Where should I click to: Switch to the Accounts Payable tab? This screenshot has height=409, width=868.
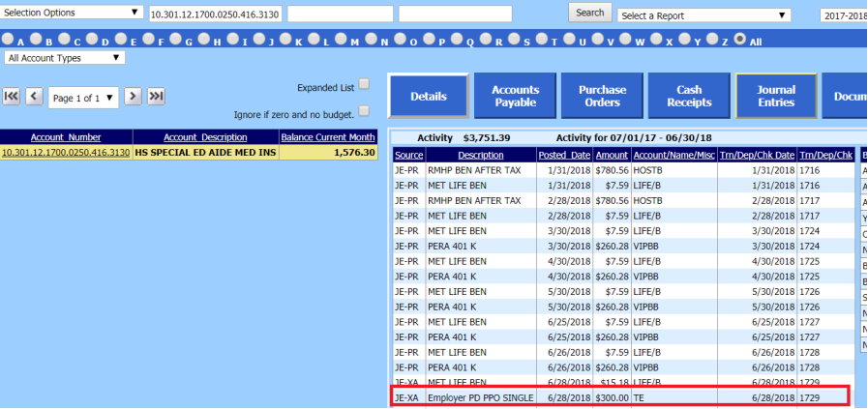[515, 96]
